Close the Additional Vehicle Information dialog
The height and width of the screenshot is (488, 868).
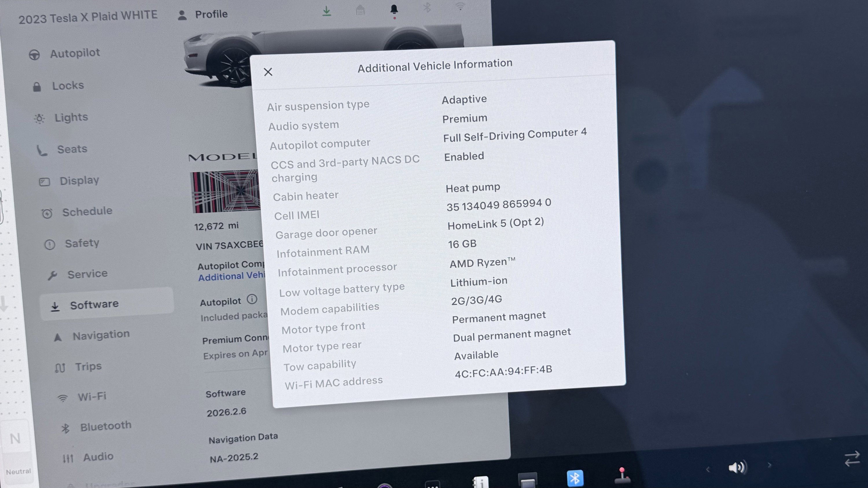(x=268, y=72)
